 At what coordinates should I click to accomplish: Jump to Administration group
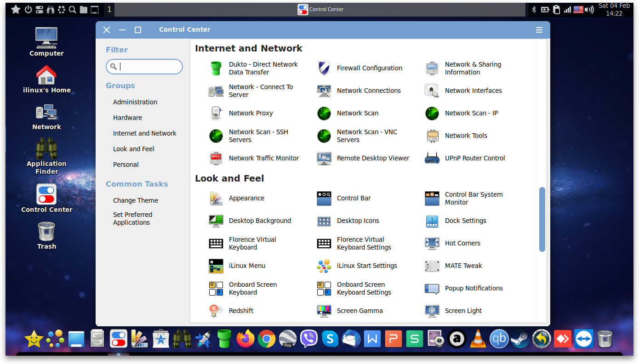point(135,102)
